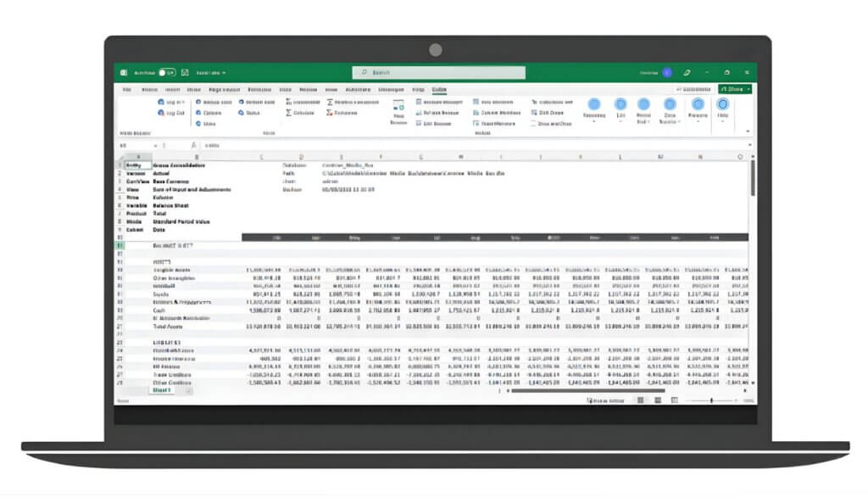Image resolution: width=868 pixels, height=498 pixels.
Task: Enable the Show and Close option
Action: (551, 124)
